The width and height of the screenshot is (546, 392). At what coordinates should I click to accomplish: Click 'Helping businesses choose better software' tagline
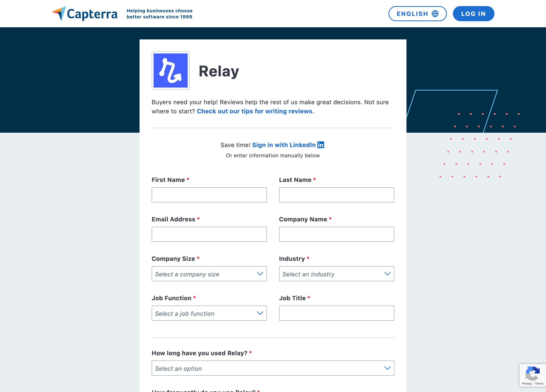(x=159, y=14)
